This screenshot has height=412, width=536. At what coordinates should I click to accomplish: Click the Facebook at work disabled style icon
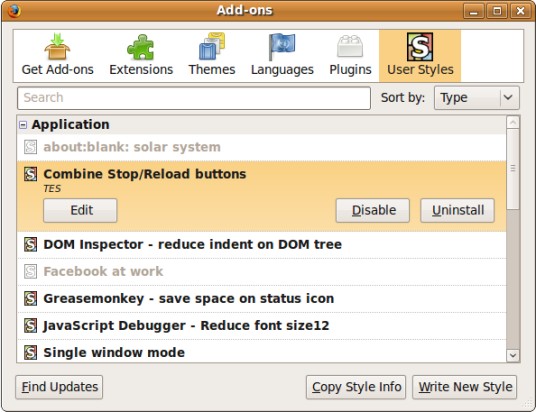[x=30, y=271]
